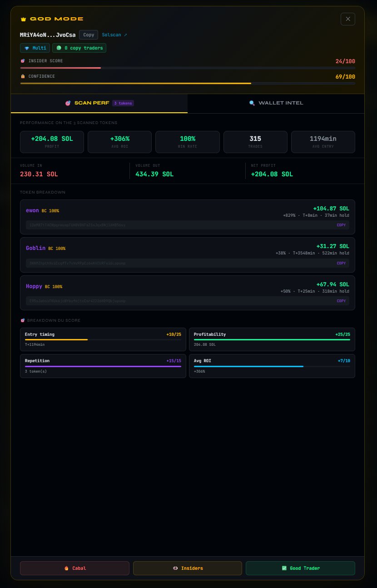Click the +10/25 Entry timing score
This screenshot has height=588, width=377.
coord(174,334)
